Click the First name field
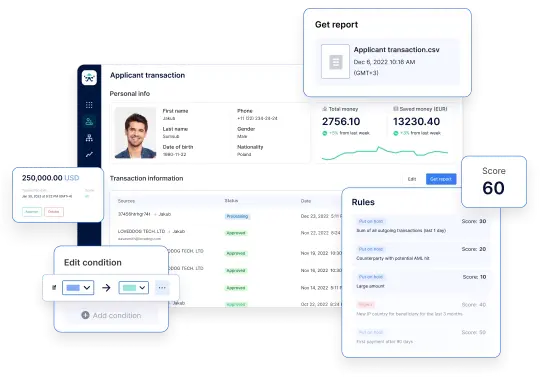This screenshot has width=540, height=379. (175, 114)
